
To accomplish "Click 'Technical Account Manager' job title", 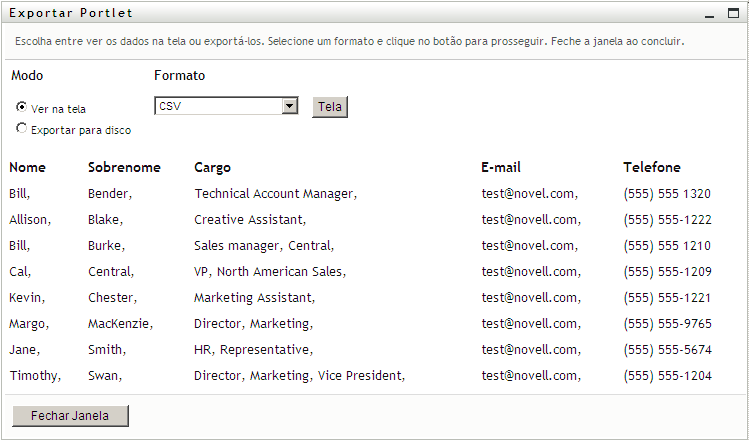I will click(x=274, y=194).
